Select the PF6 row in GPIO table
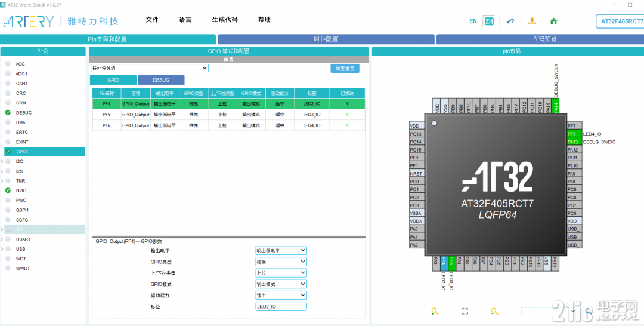 (228, 125)
